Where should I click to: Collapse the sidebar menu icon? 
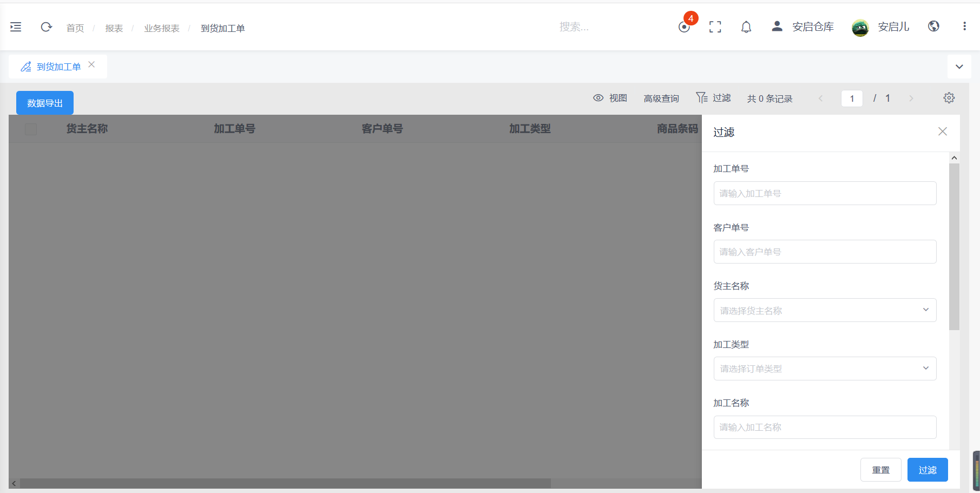(16, 27)
